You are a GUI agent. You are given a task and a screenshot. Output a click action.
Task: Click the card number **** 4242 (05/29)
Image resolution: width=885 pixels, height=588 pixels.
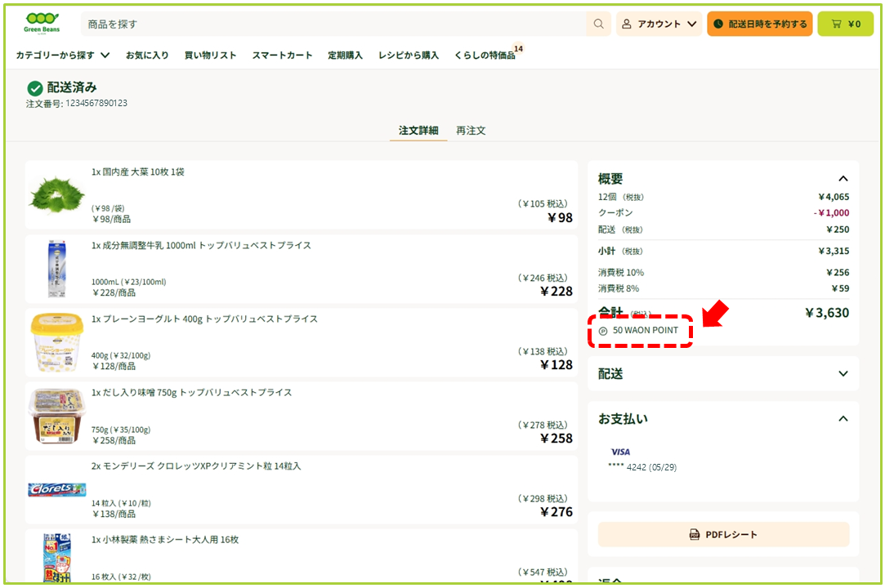coord(642,467)
